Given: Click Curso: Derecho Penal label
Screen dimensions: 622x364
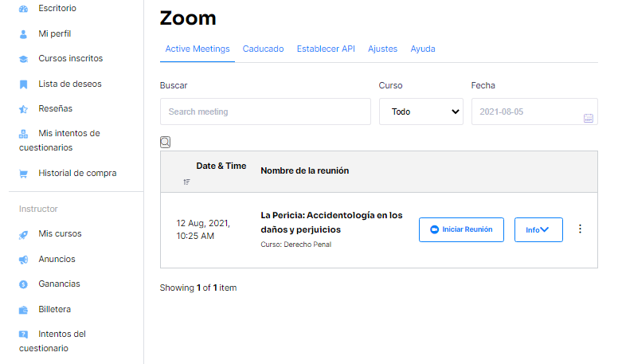Looking at the screenshot, I should pyautogui.click(x=296, y=245).
